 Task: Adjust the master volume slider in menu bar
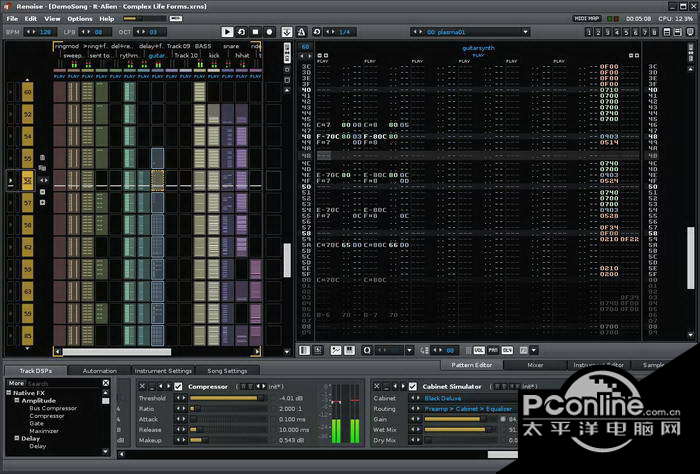pos(144,18)
